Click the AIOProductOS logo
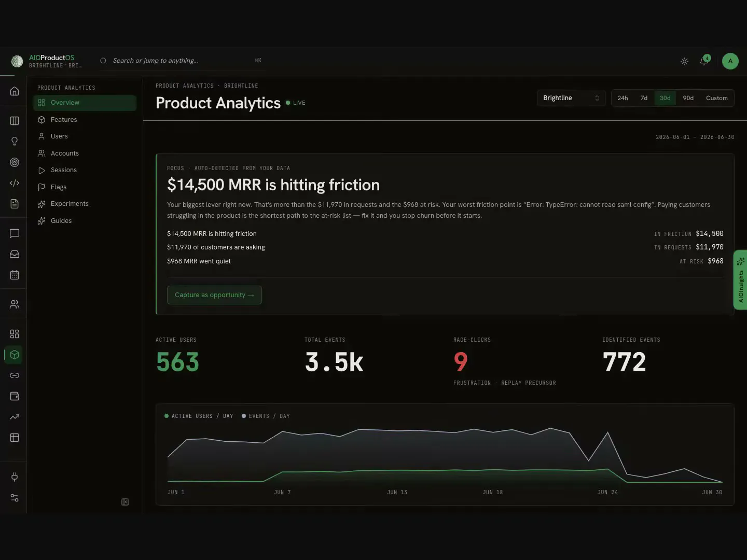This screenshot has height=560, width=747. click(x=17, y=61)
